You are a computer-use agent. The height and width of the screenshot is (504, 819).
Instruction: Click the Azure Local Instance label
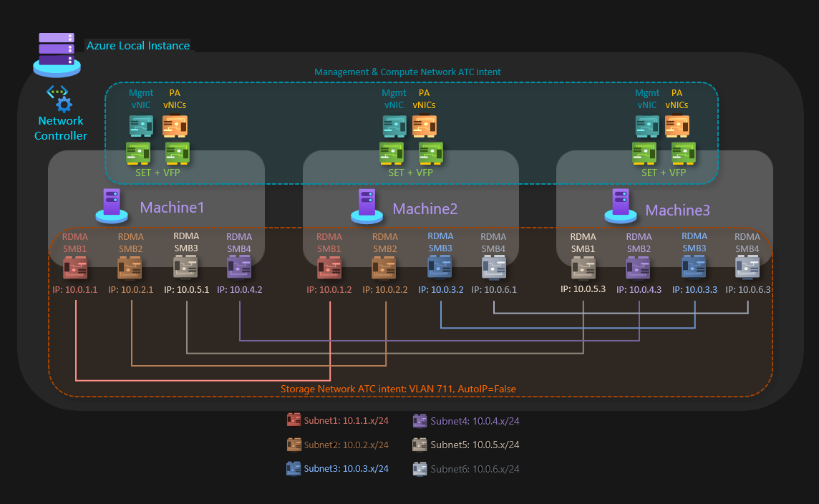pyautogui.click(x=138, y=45)
